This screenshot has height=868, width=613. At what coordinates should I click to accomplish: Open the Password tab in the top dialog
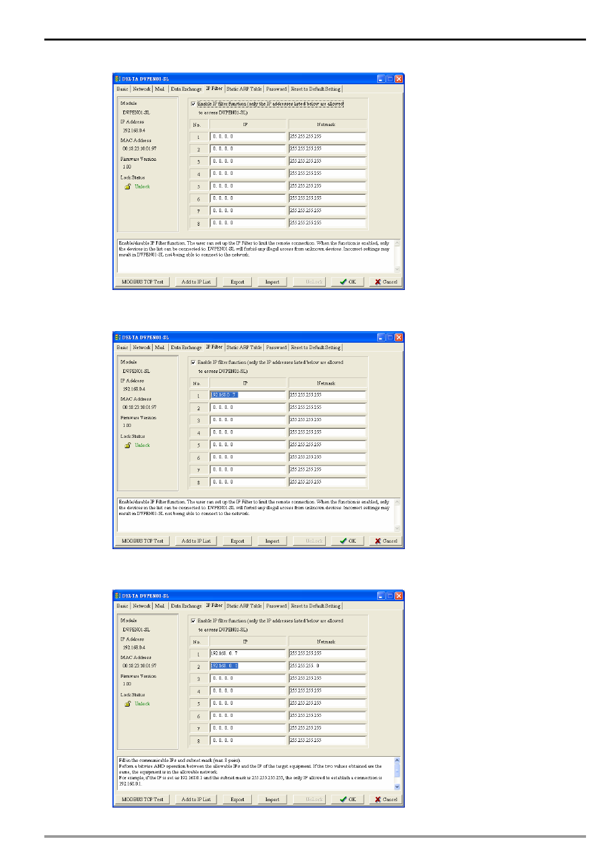click(276, 89)
